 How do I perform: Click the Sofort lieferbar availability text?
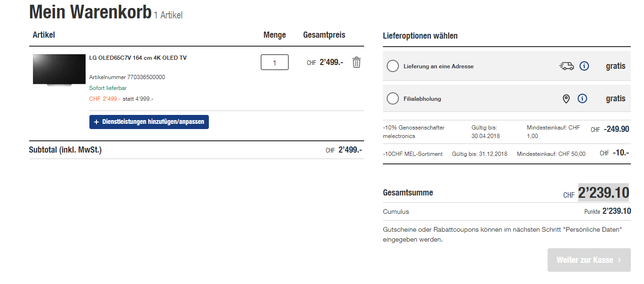pyautogui.click(x=108, y=88)
